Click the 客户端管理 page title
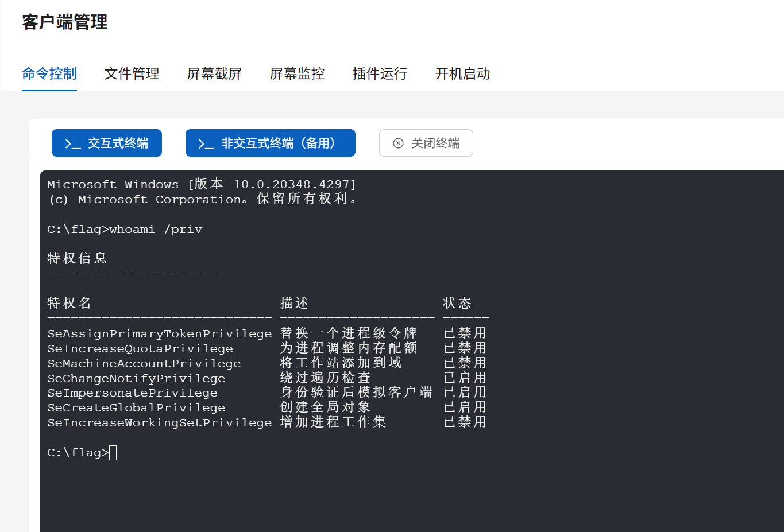Screen dimensions: 784x532 coord(65,22)
